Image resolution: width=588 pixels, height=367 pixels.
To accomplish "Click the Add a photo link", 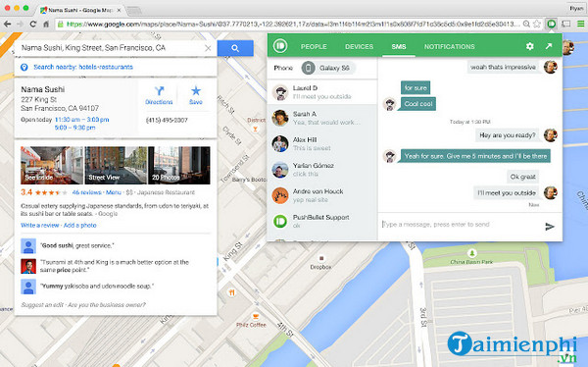I will click(80, 226).
